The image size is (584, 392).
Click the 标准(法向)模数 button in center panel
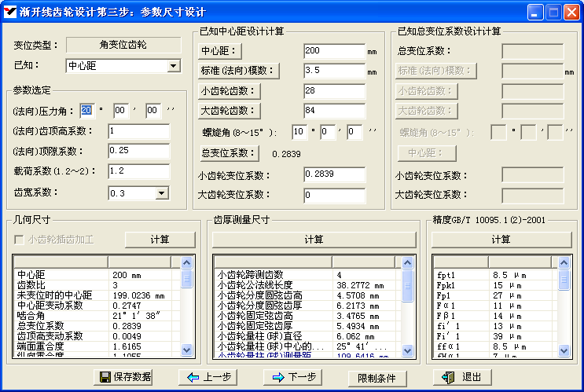click(x=238, y=71)
